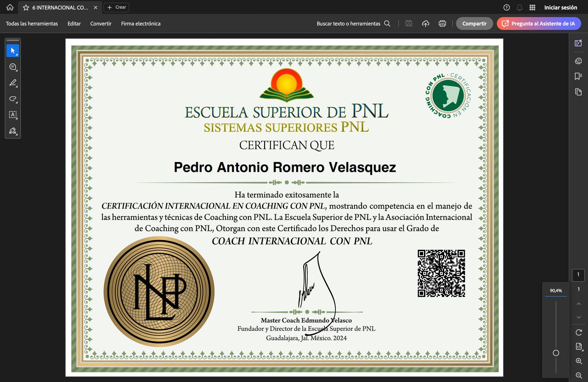Select the highlighter tool
The height and width of the screenshot is (382, 588).
coord(13,83)
